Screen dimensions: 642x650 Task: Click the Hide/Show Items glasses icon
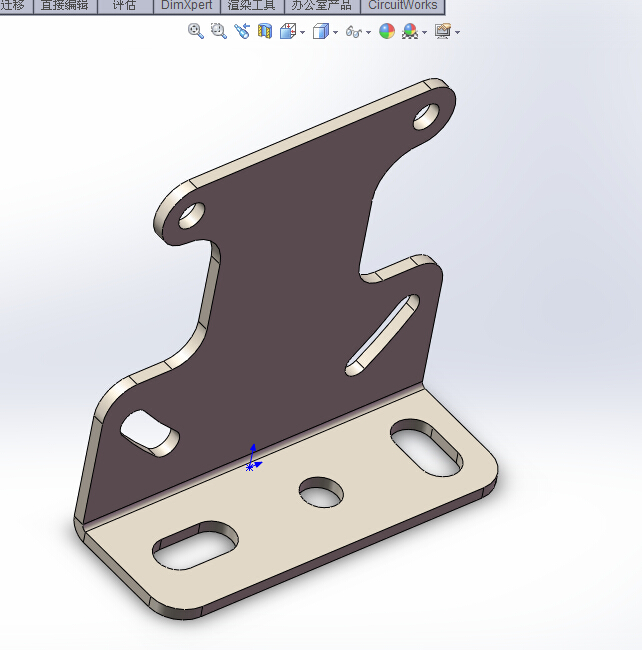(x=354, y=32)
